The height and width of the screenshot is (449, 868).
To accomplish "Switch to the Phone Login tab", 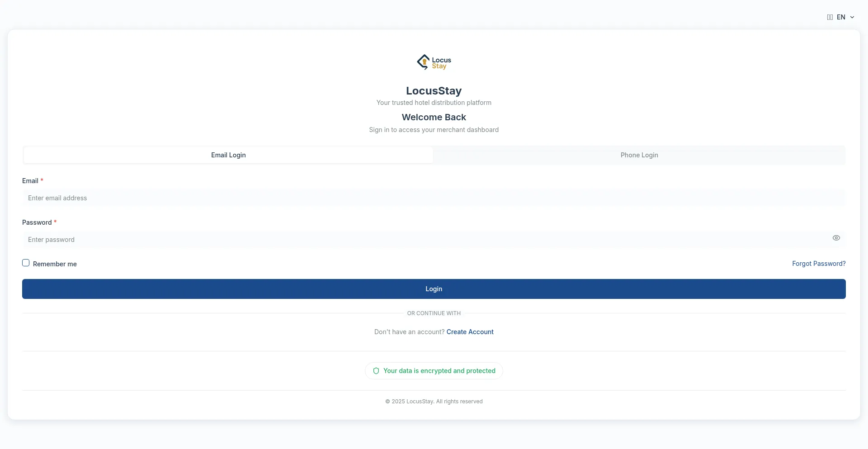I will pos(639,155).
